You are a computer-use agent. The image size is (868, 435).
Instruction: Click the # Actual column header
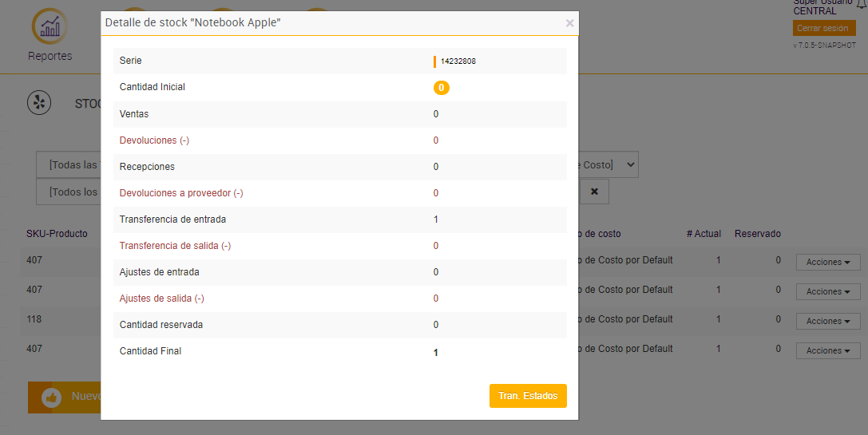[704, 234]
